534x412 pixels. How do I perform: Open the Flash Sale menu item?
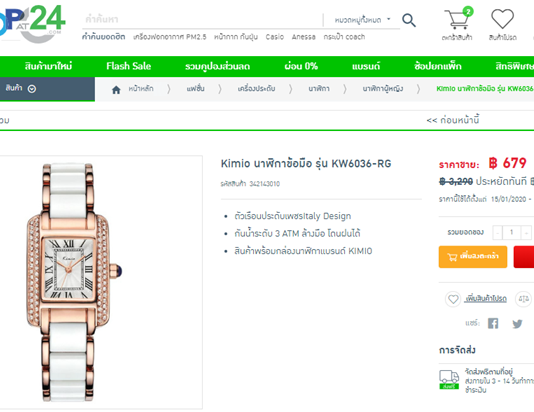point(128,66)
